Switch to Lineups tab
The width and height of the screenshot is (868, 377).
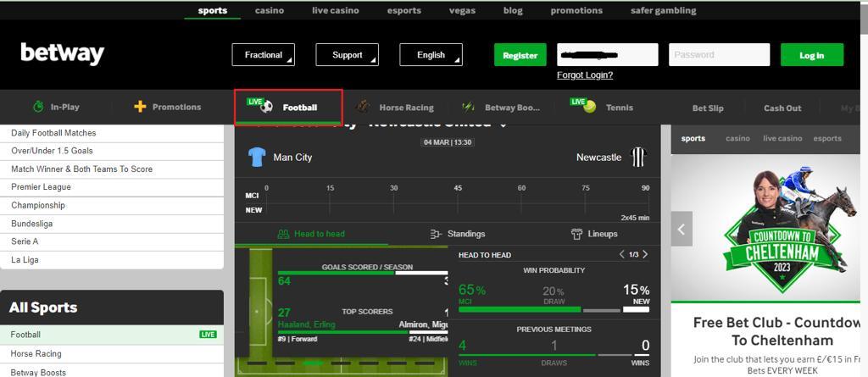click(594, 234)
